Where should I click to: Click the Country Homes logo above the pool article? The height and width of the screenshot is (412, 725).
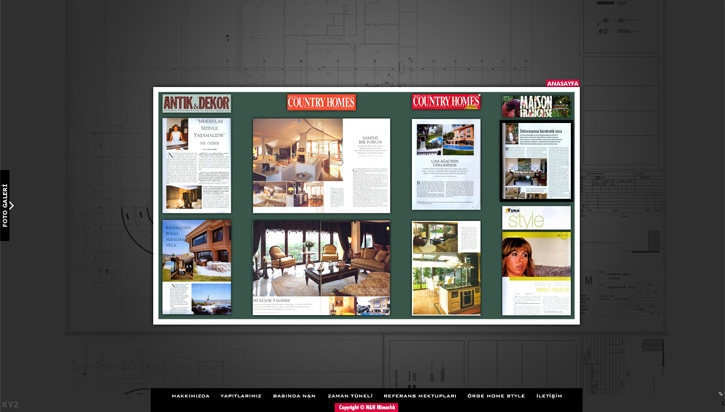pyautogui.click(x=446, y=102)
